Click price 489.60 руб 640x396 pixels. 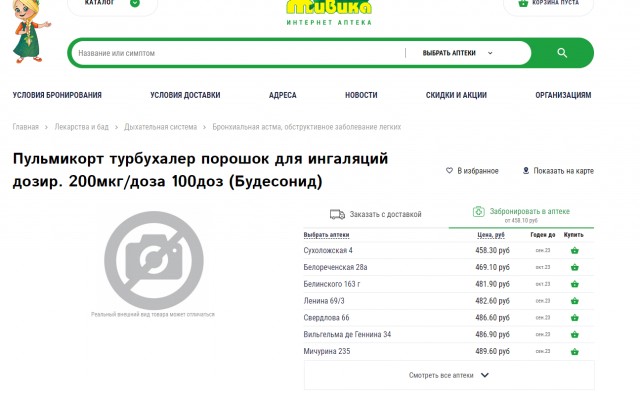click(492, 351)
